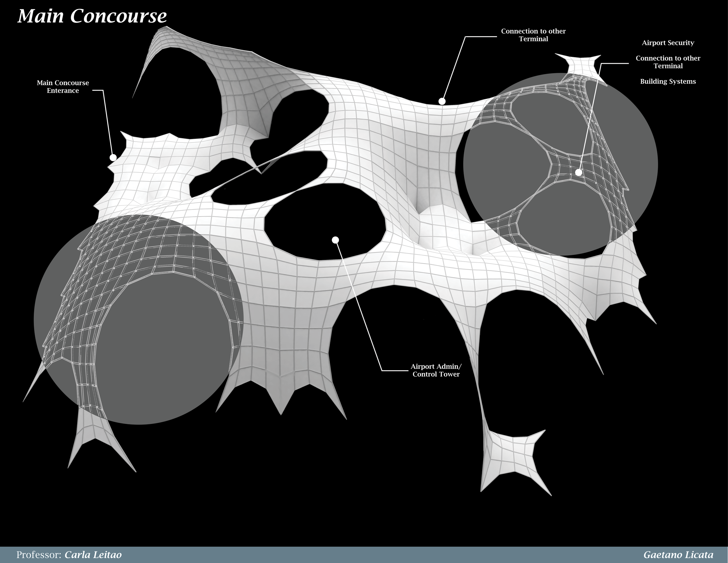Click the Main Concourse Enterance label
The height and width of the screenshot is (563, 728).
(x=63, y=87)
